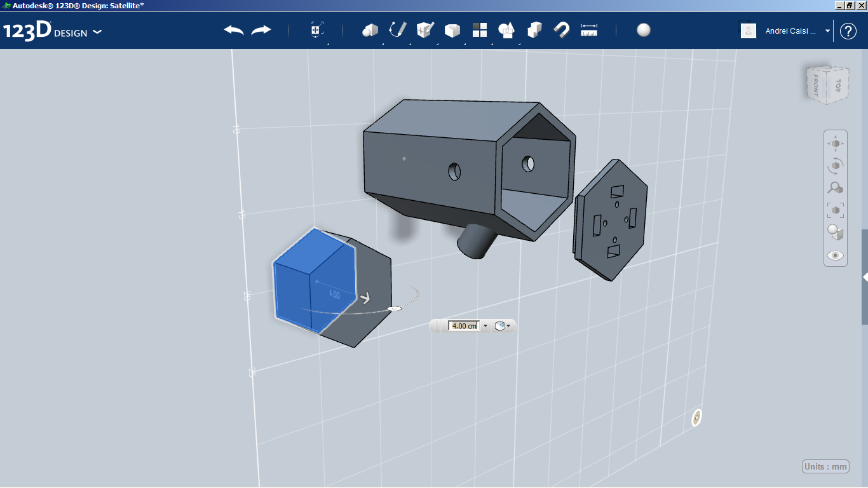Select the Orbit navigation tool
868x488 pixels.
[836, 166]
